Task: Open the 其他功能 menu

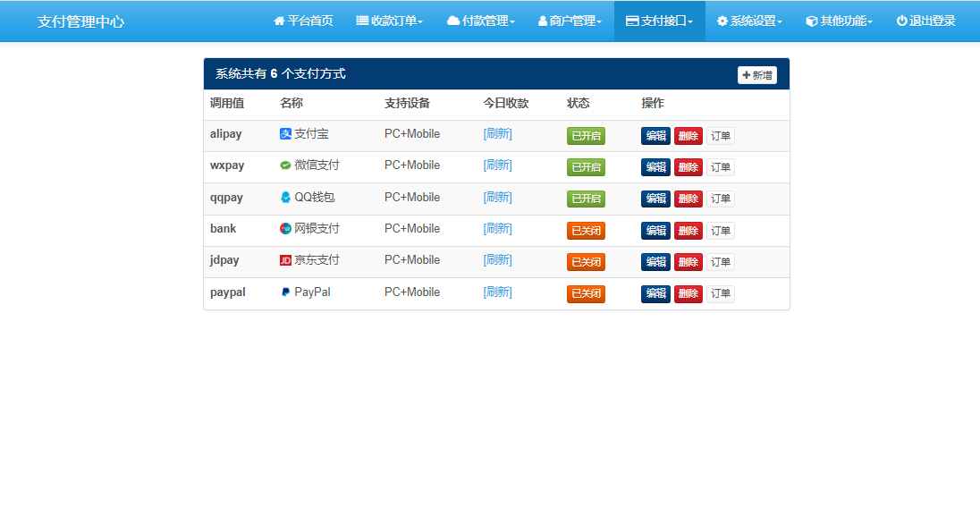Action: point(839,21)
